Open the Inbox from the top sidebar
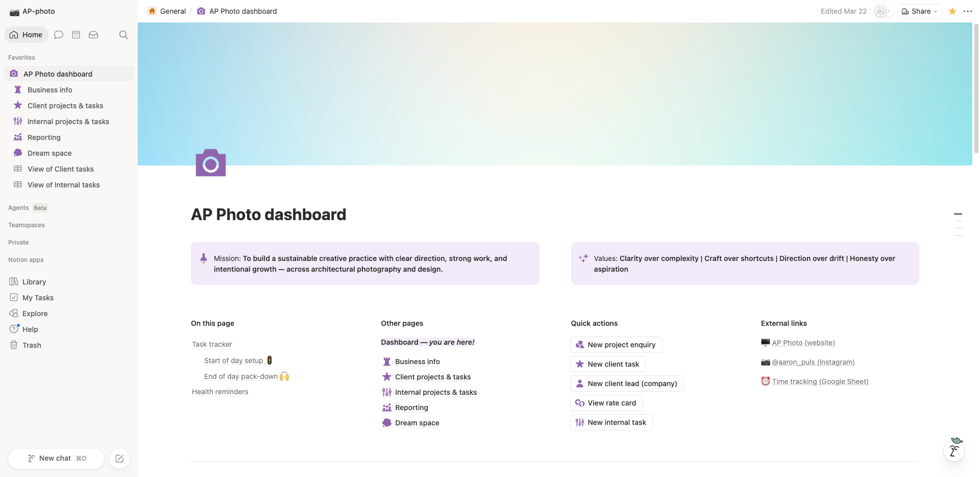Image resolution: width=980 pixels, height=477 pixels. 93,35
